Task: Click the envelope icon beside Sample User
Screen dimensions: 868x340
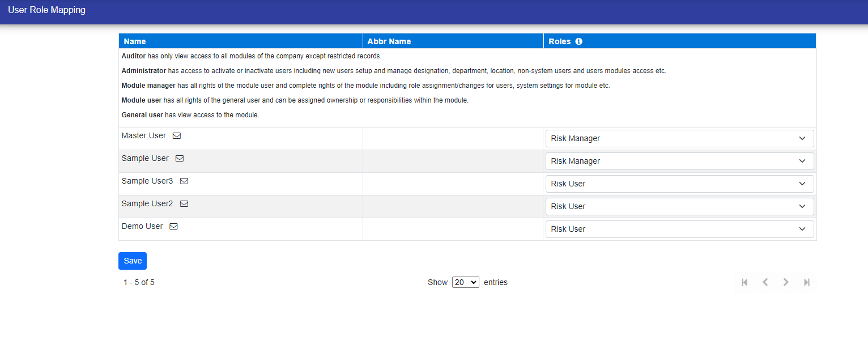Action: (x=180, y=159)
